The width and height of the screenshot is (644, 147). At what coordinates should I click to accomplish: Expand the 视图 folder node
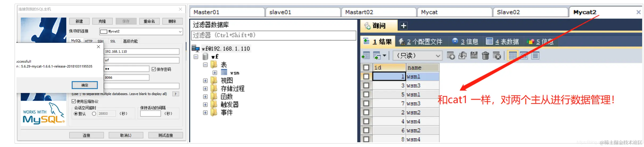pos(205,81)
